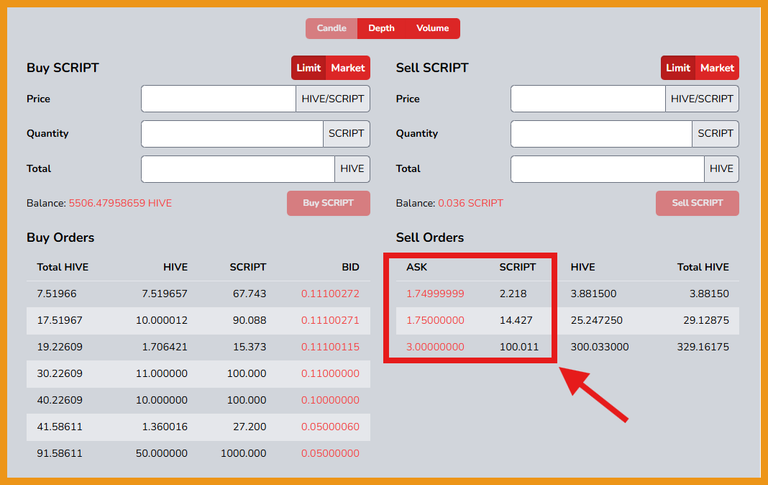
Task: Click sell order HIVE value 300.033000
Action: [600, 347]
